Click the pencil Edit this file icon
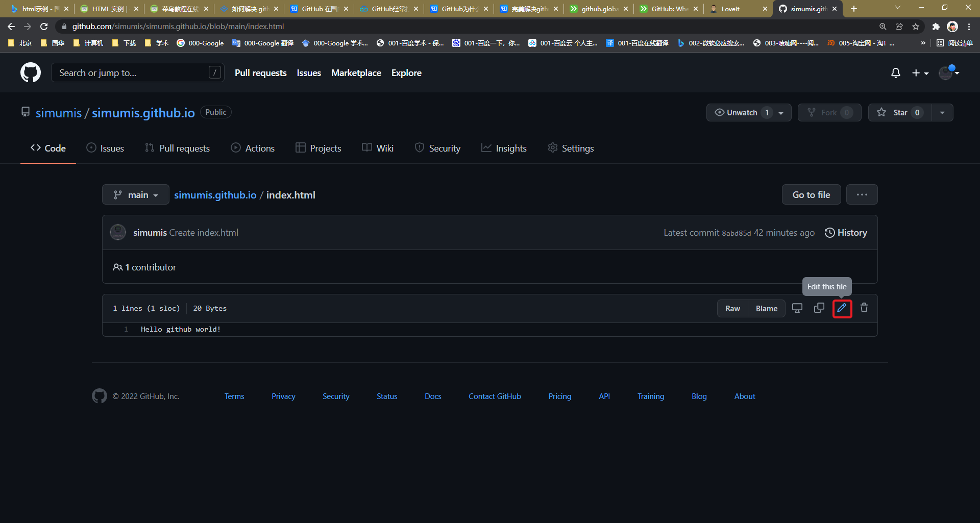The image size is (980, 523). [842, 308]
